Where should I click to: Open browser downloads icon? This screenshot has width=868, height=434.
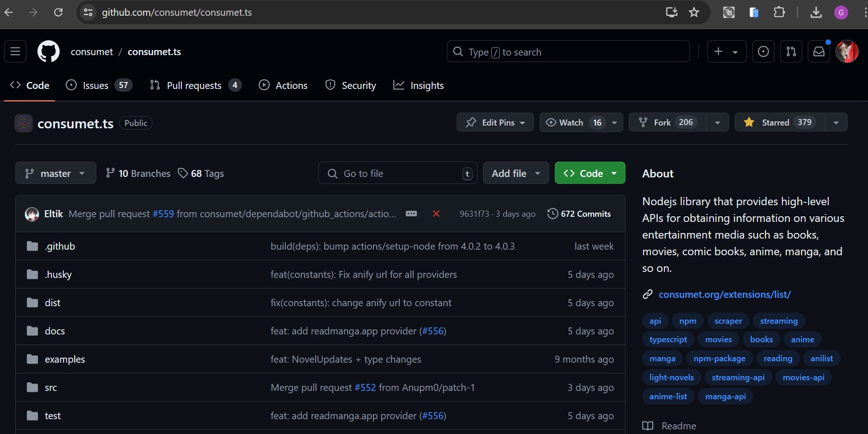pos(816,13)
